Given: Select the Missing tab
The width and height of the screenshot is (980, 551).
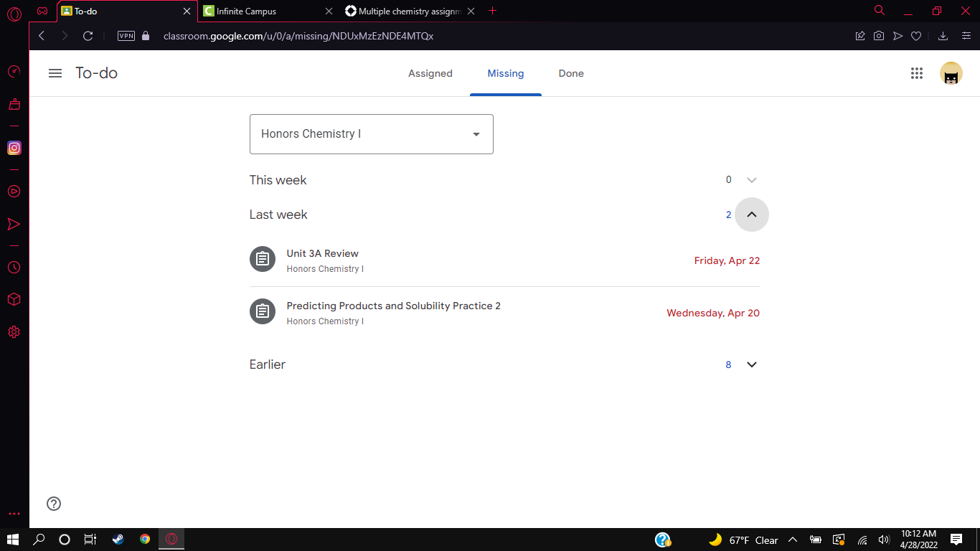Looking at the screenshot, I should click(x=506, y=73).
